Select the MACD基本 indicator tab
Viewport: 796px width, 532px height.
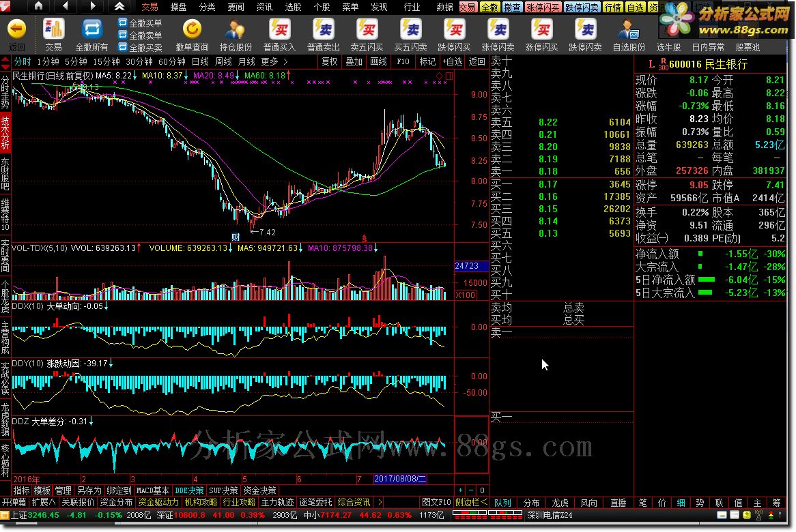152,490
